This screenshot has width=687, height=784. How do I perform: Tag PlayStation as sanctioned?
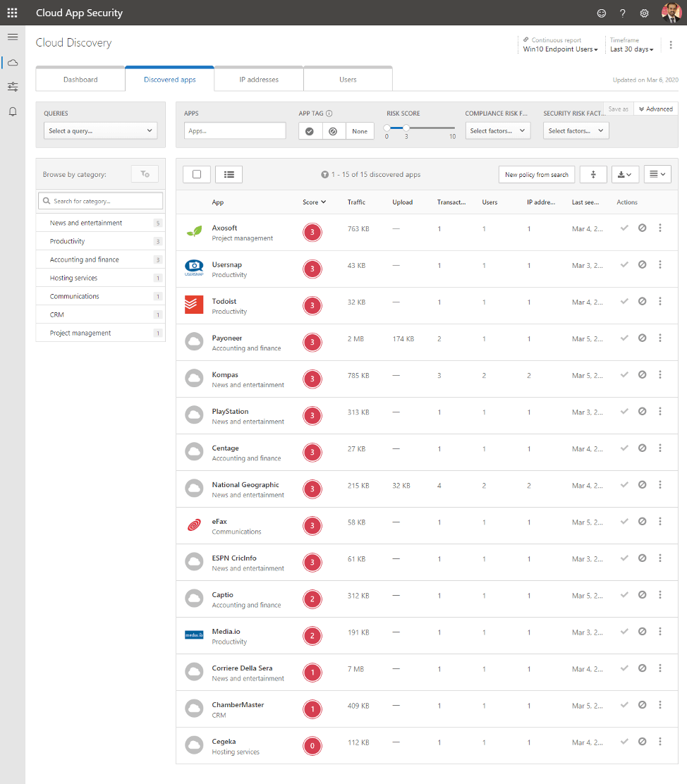click(624, 412)
